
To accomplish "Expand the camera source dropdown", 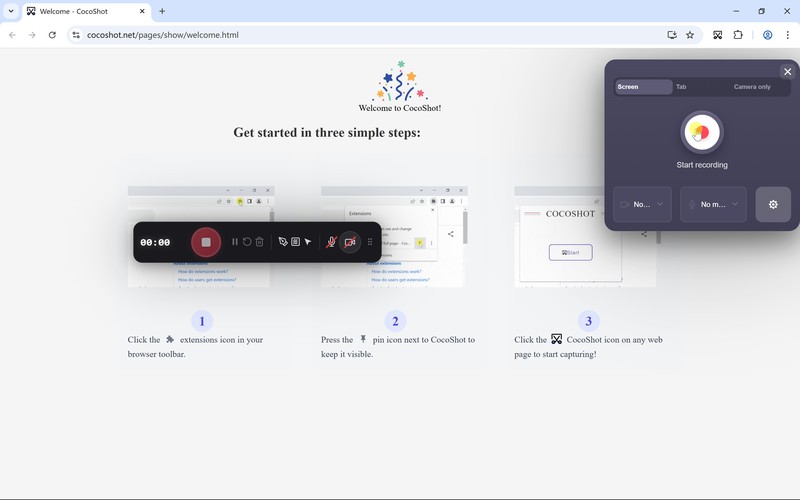I will pyautogui.click(x=642, y=204).
